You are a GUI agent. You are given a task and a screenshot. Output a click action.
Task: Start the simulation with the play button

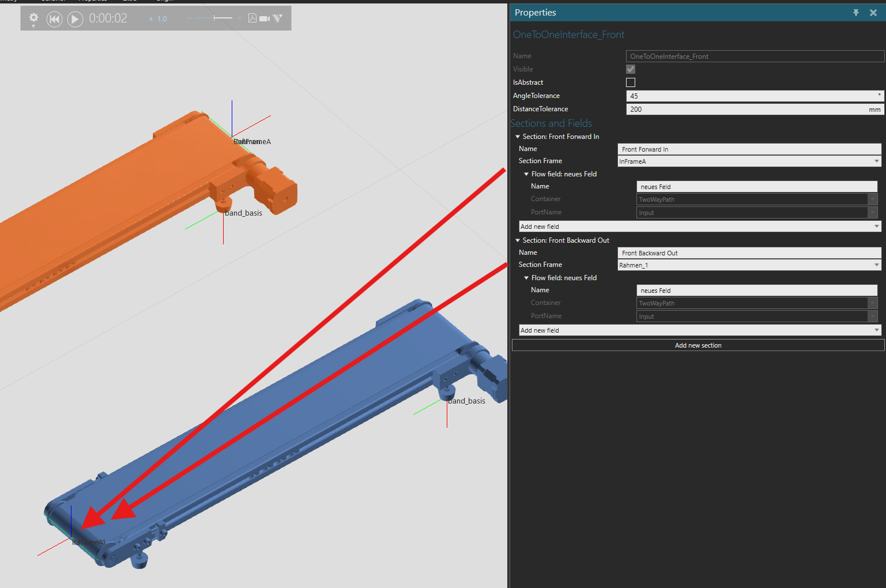75,19
